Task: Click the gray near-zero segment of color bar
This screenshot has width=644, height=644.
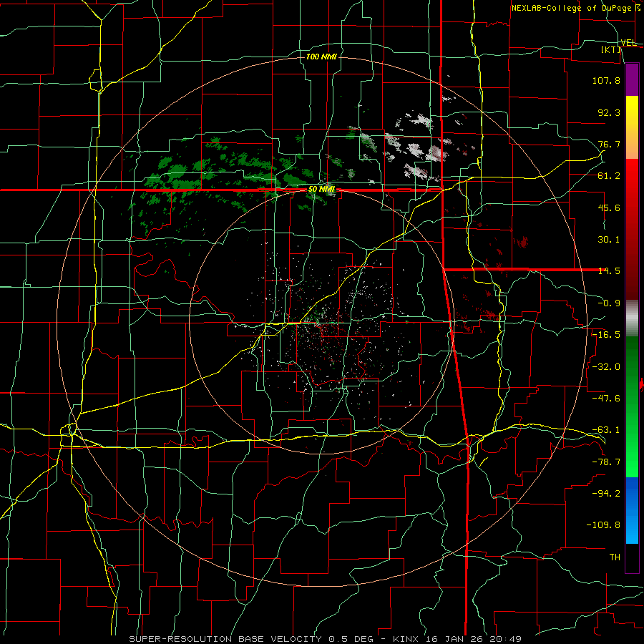Action: pos(632,318)
